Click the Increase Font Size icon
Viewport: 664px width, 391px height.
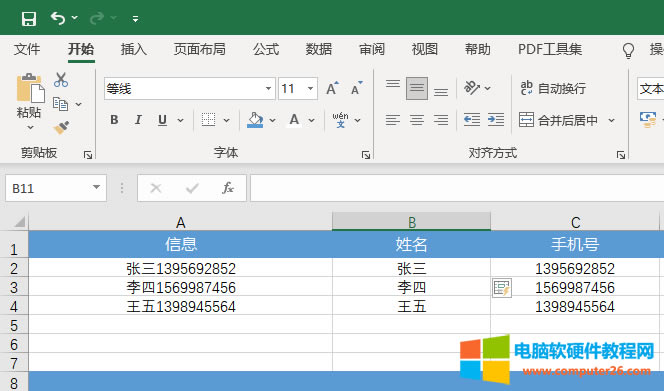(332, 88)
